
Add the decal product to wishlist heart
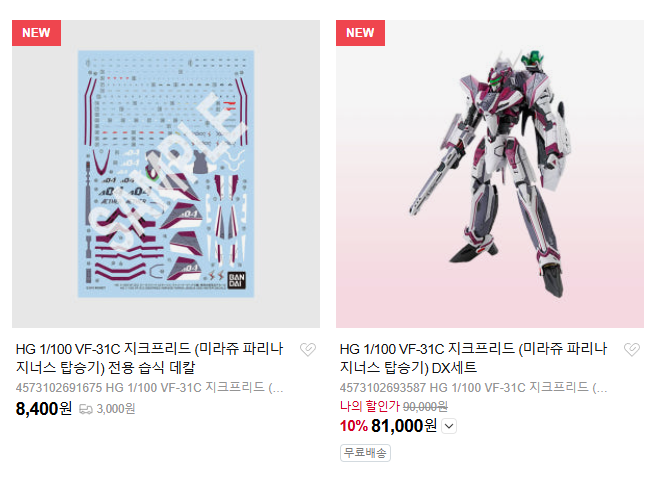[308, 349]
